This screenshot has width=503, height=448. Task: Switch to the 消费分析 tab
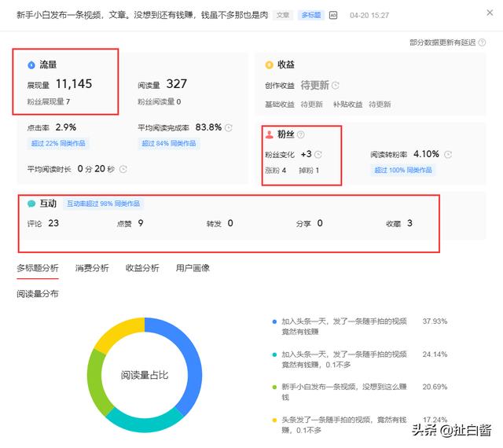click(x=92, y=268)
